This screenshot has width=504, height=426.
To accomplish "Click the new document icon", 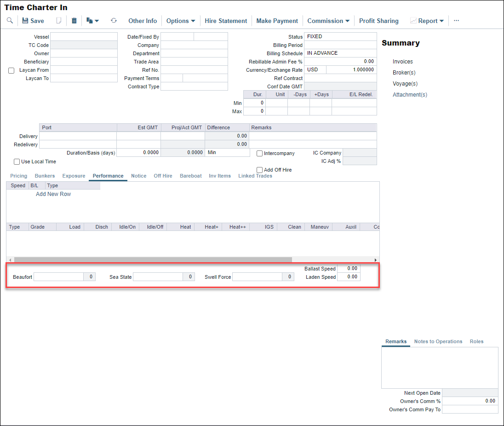I will (58, 21).
